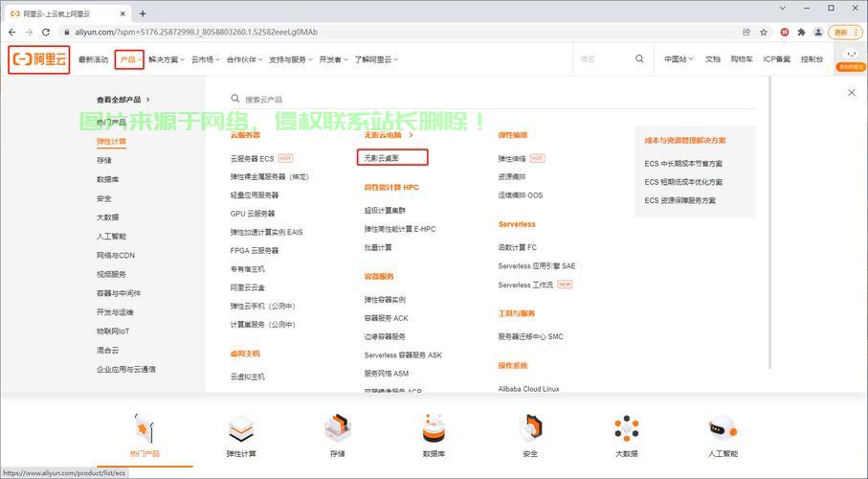Click 购物车 in the header
The image size is (868, 479).
(742, 58)
